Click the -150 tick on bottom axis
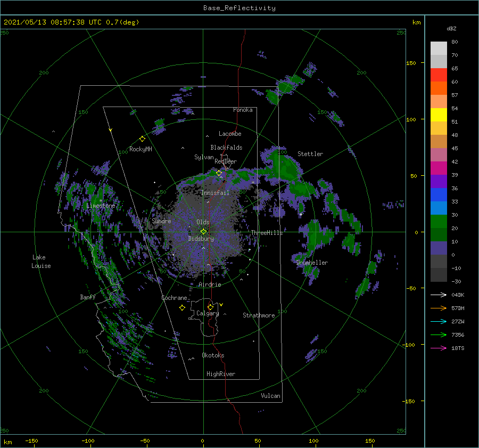479x448 pixels. (31, 441)
